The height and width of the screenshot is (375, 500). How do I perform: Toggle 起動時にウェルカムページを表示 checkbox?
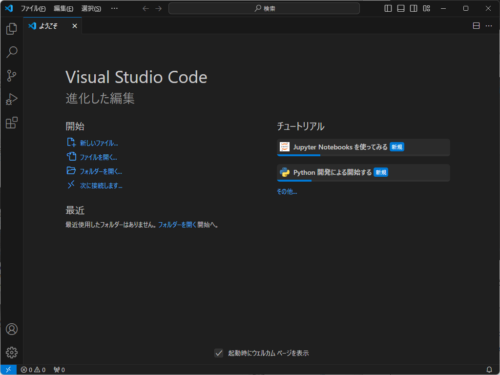219,353
